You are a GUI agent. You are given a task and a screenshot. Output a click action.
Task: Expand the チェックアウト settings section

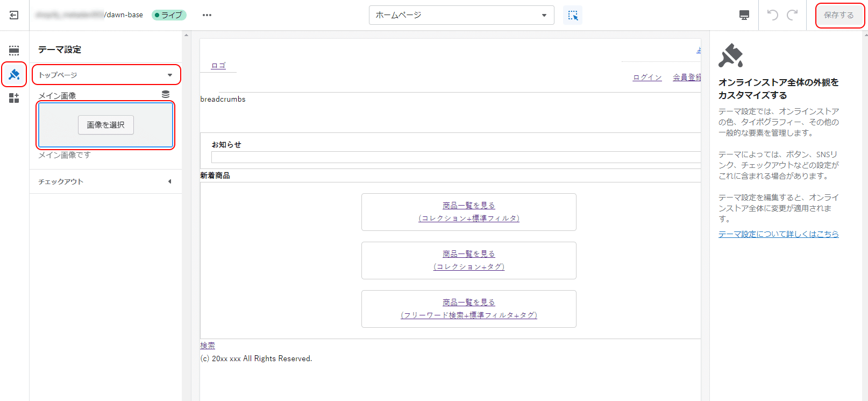105,181
